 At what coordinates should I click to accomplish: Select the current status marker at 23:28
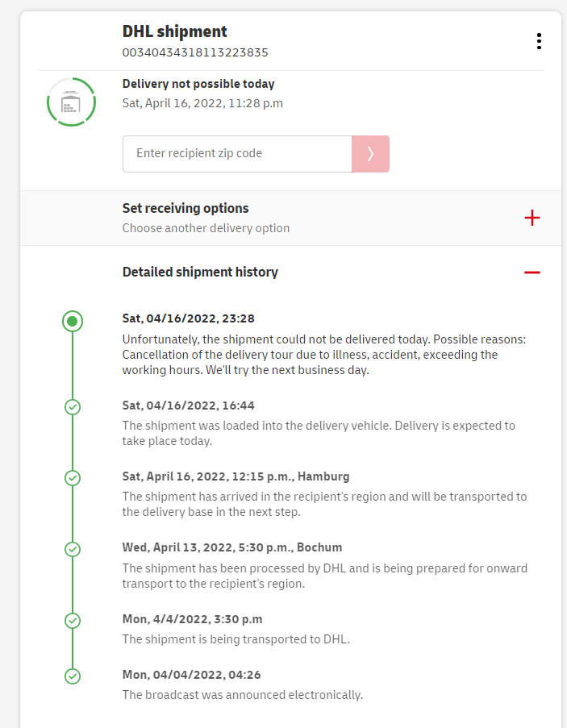[x=73, y=322]
